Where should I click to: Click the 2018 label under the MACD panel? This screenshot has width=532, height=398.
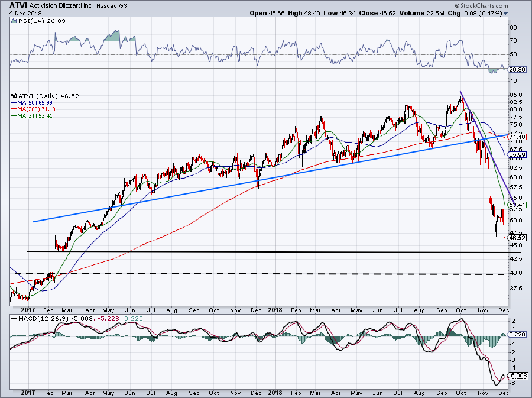(275, 393)
